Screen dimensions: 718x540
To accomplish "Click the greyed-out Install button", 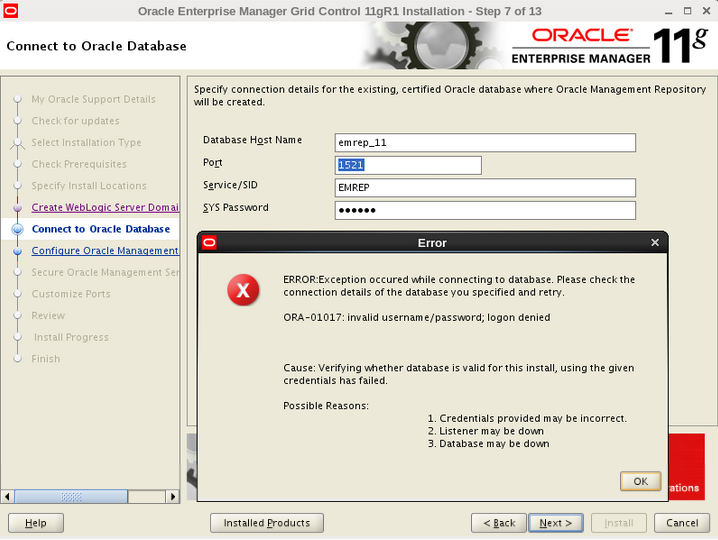I will [x=619, y=523].
